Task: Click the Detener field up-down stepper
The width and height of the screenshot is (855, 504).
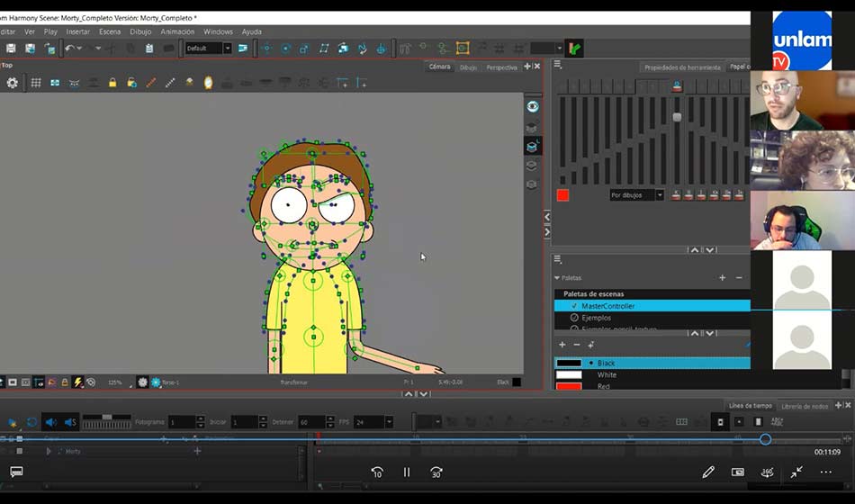Action: (x=330, y=422)
